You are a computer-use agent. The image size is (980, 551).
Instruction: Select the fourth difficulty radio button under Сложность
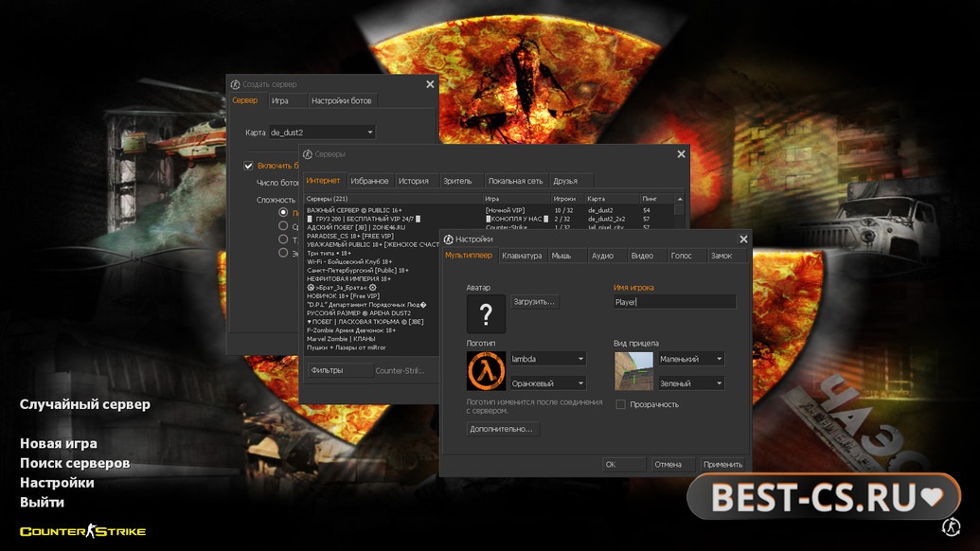coord(283,253)
